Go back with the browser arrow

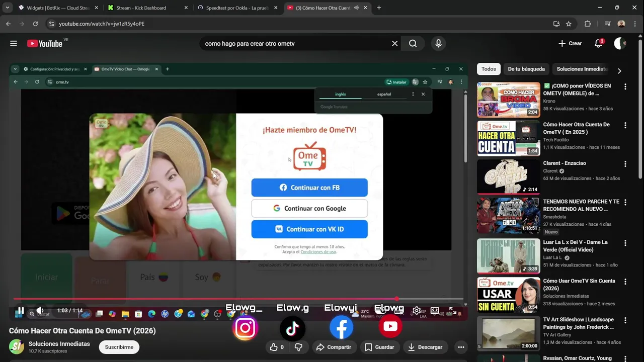coord(8,24)
